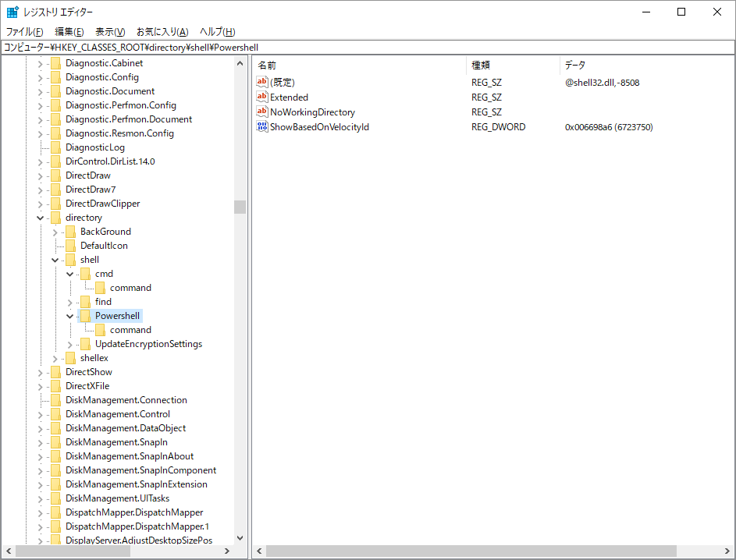Select the Diagnostic.Document key label
Screen dimensions: 736x560
click(x=110, y=91)
